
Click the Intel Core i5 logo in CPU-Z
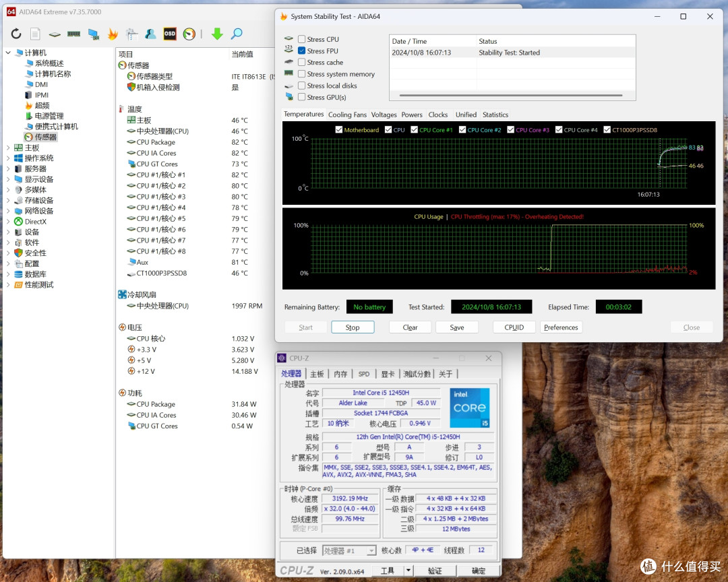click(469, 408)
